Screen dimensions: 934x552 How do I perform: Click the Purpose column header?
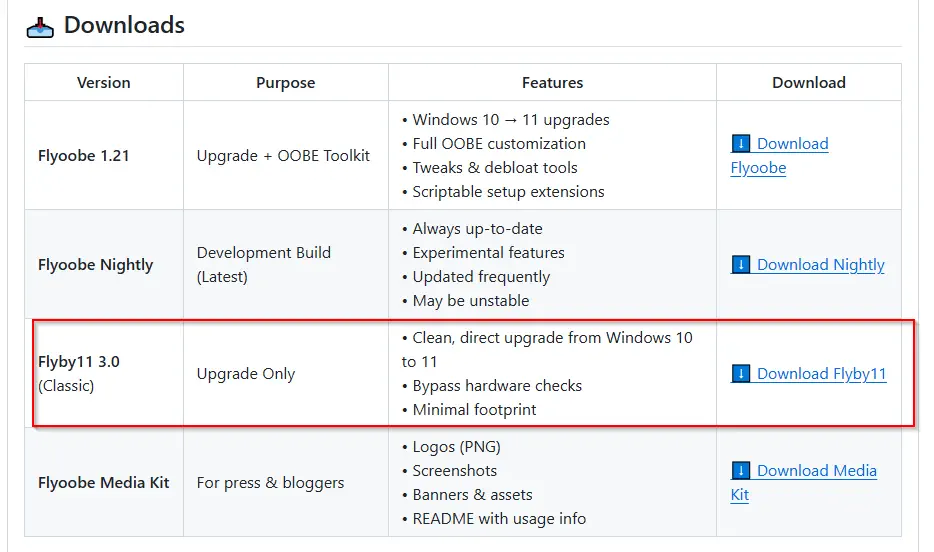click(286, 82)
